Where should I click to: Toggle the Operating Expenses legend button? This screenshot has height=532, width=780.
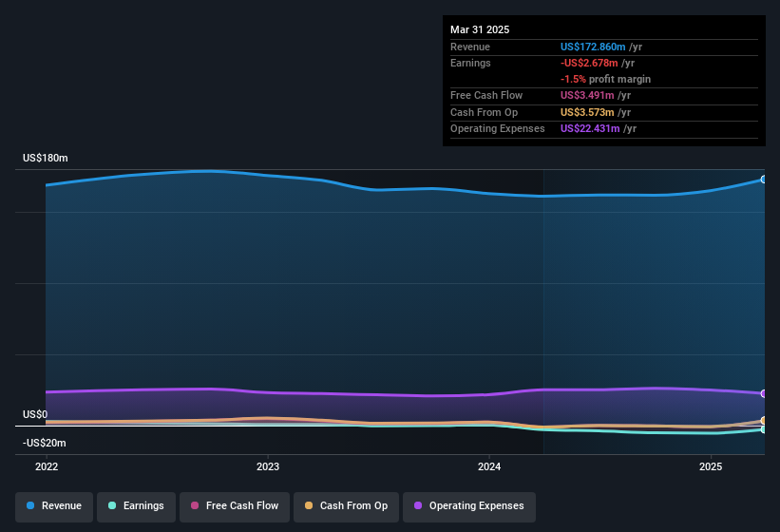469,506
